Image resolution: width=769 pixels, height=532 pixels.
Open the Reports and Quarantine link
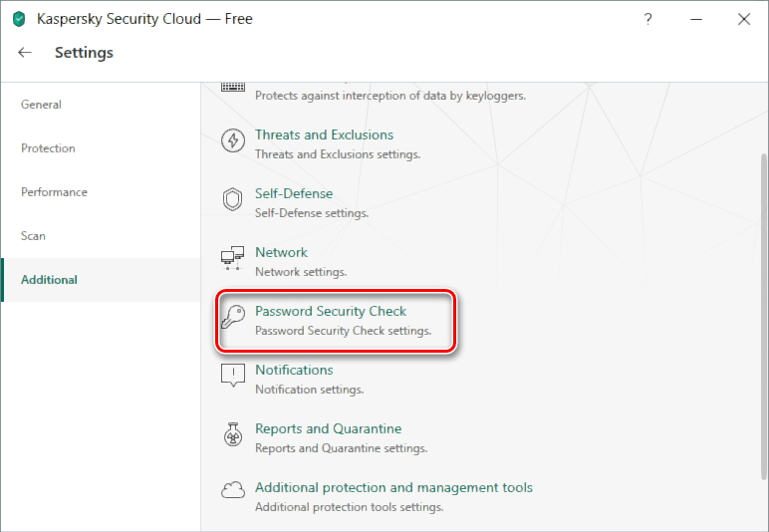coord(328,428)
